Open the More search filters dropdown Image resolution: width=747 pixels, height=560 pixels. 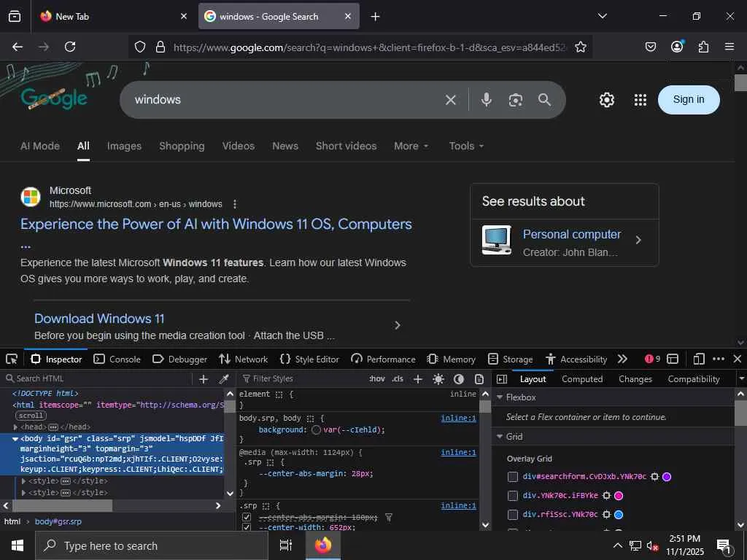tap(411, 146)
